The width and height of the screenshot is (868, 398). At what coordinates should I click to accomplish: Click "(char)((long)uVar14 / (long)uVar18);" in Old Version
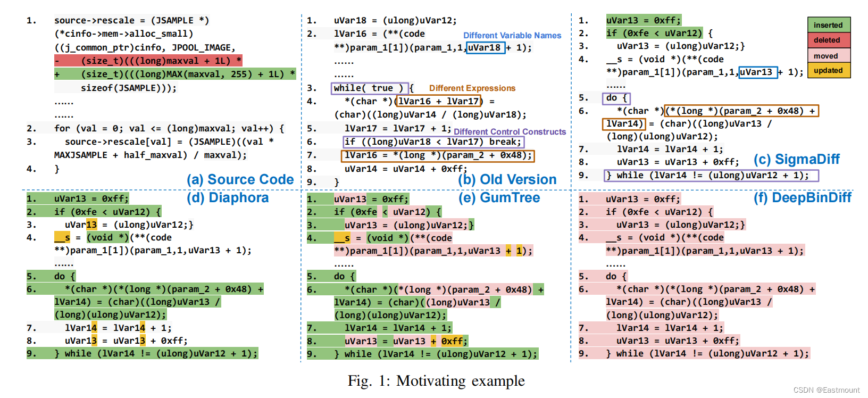pyautogui.click(x=430, y=114)
